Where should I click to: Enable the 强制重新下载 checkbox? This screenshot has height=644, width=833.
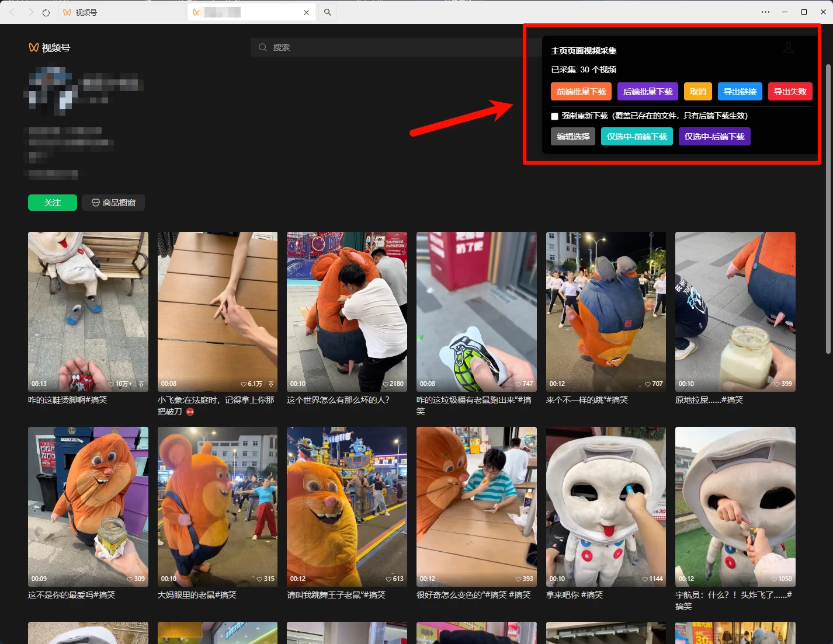554,116
